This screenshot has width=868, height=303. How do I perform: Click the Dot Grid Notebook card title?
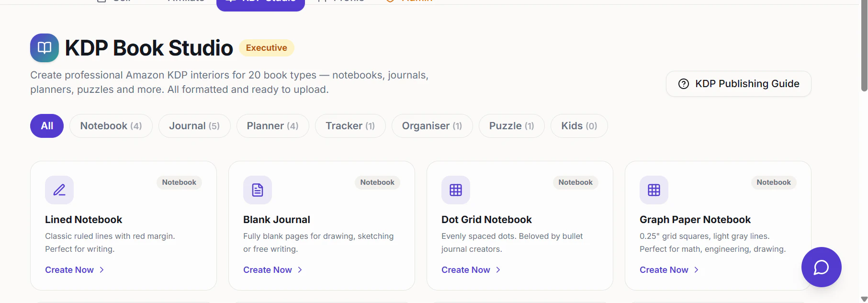(x=486, y=220)
